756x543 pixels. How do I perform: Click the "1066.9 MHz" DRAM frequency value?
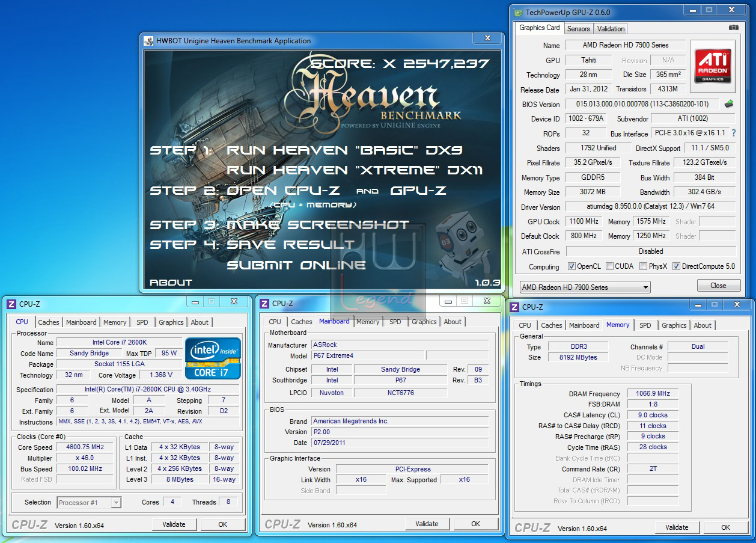653,394
